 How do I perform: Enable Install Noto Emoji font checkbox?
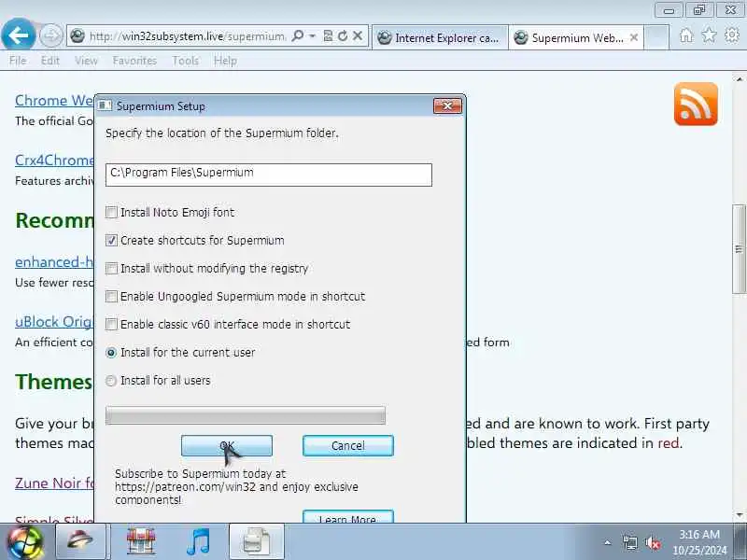(111, 213)
